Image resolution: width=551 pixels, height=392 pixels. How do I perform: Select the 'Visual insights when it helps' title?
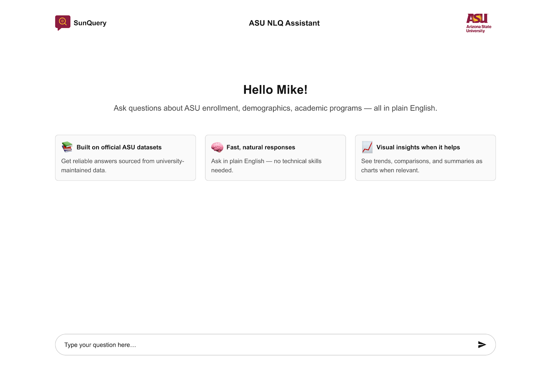point(418,147)
